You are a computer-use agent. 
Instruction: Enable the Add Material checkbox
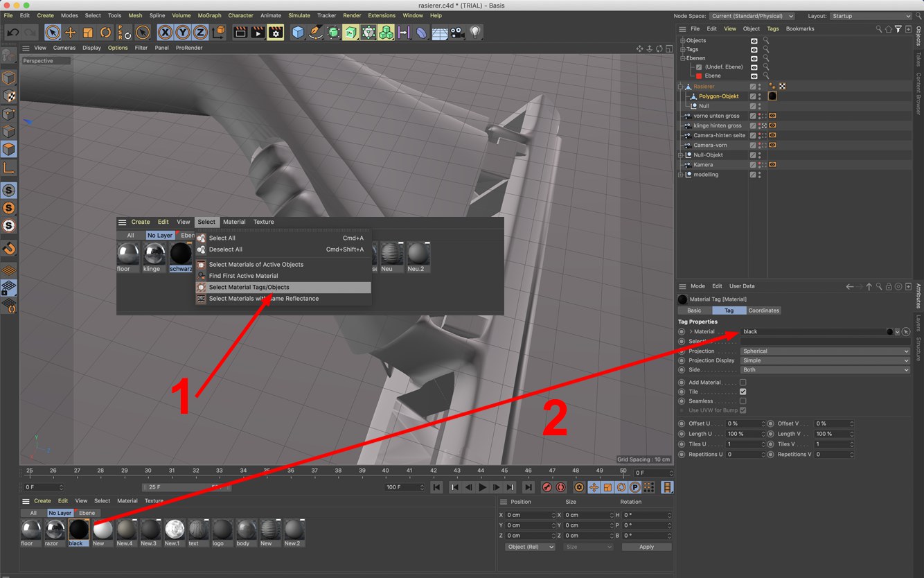(743, 383)
